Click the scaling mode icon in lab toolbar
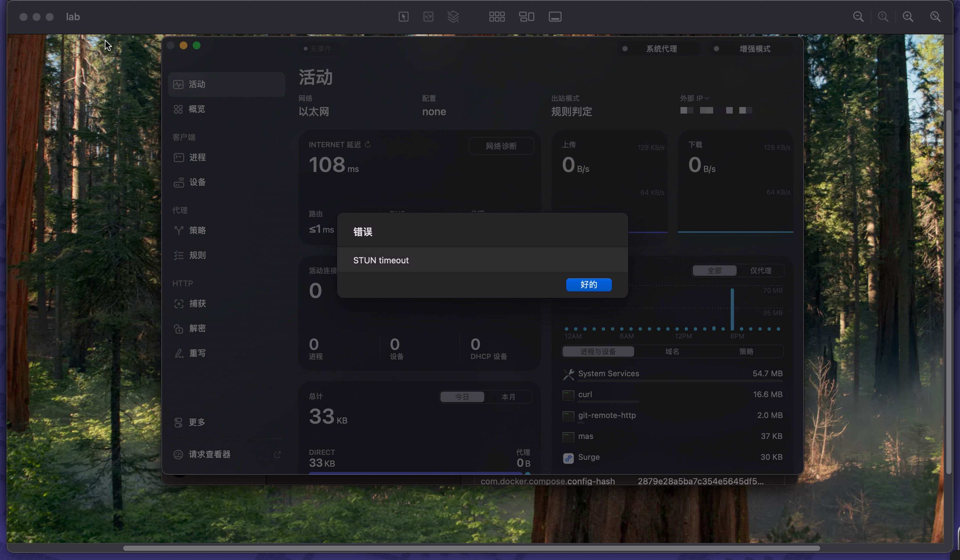Image resolution: width=960 pixels, height=560 pixels. tap(428, 17)
